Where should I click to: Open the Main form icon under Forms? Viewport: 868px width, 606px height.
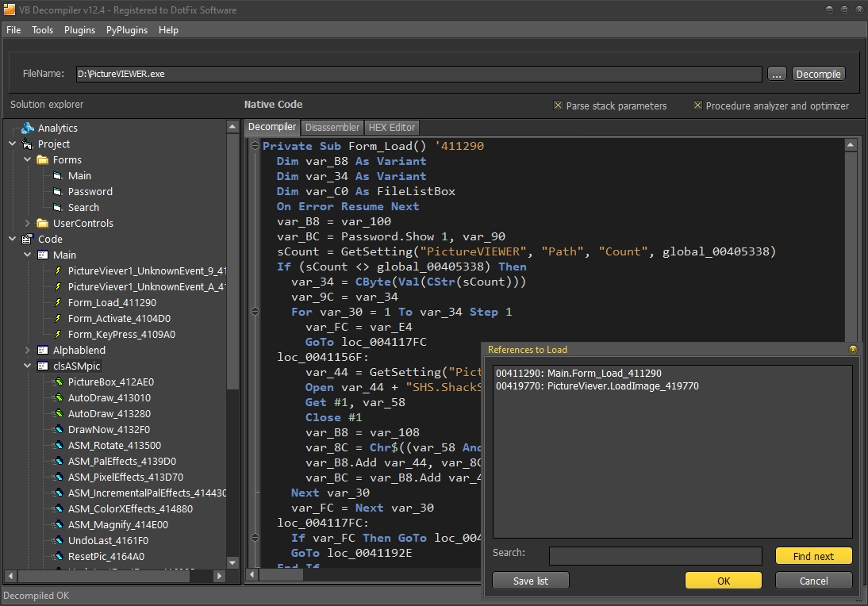point(58,176)
